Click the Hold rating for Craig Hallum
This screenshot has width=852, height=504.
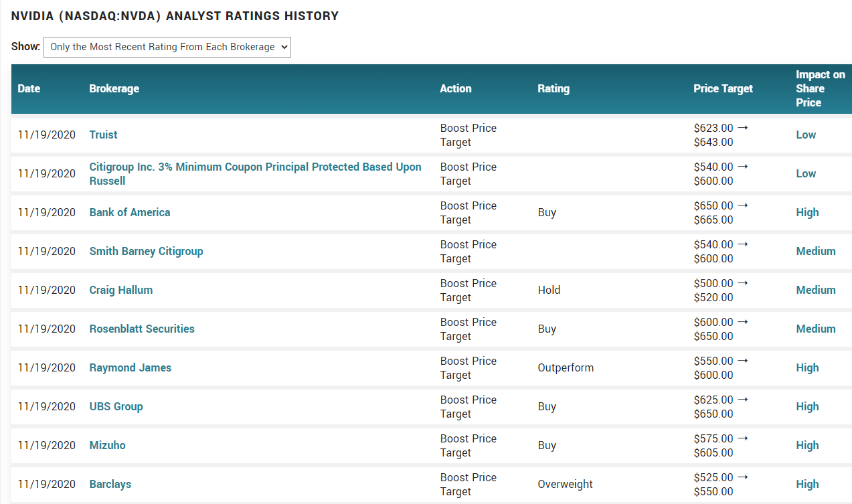click(x=549, y=290)
